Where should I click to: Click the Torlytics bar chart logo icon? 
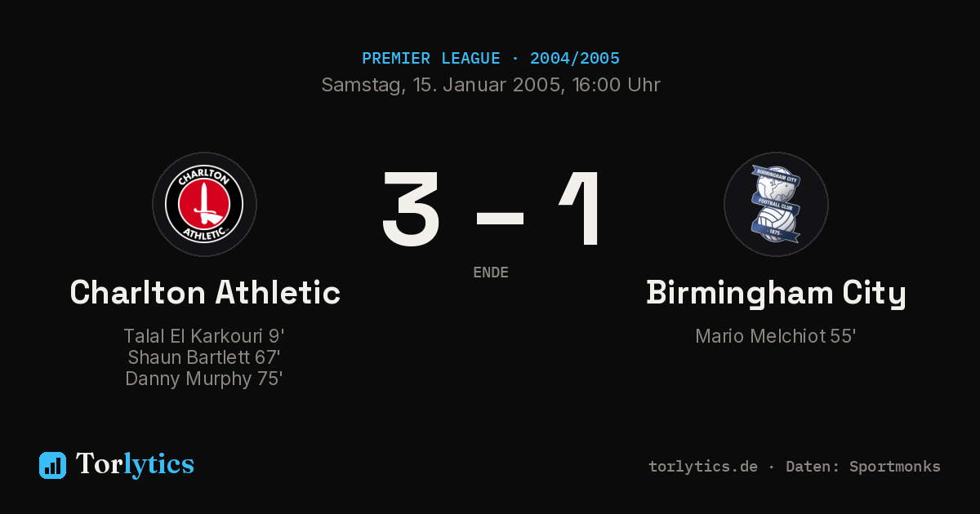[52, 465]
